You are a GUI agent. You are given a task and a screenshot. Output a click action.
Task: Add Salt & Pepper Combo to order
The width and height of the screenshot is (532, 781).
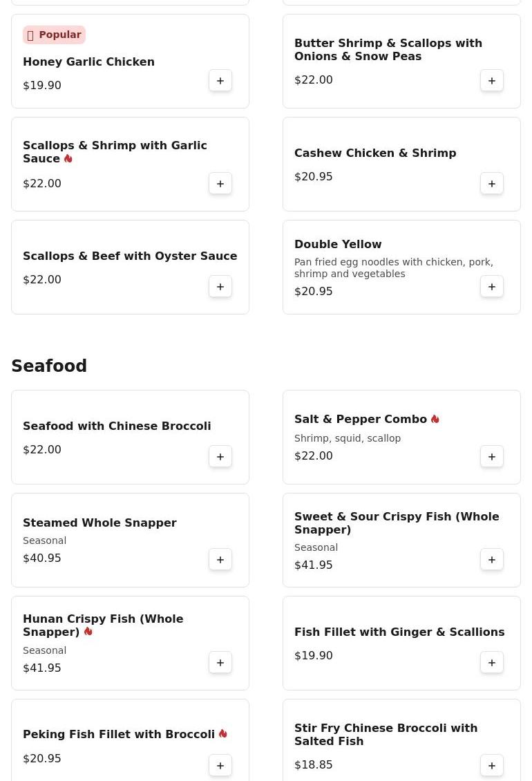[x=492, y=457]
